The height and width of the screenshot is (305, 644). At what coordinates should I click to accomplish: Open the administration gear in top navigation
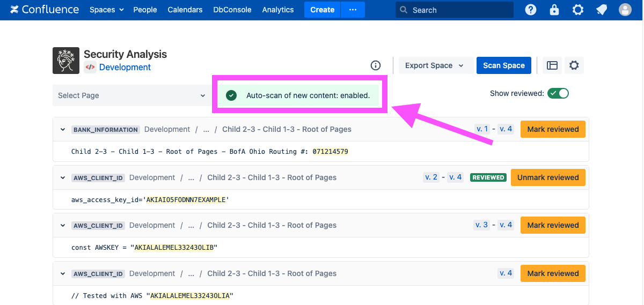(x=578, y=10)
